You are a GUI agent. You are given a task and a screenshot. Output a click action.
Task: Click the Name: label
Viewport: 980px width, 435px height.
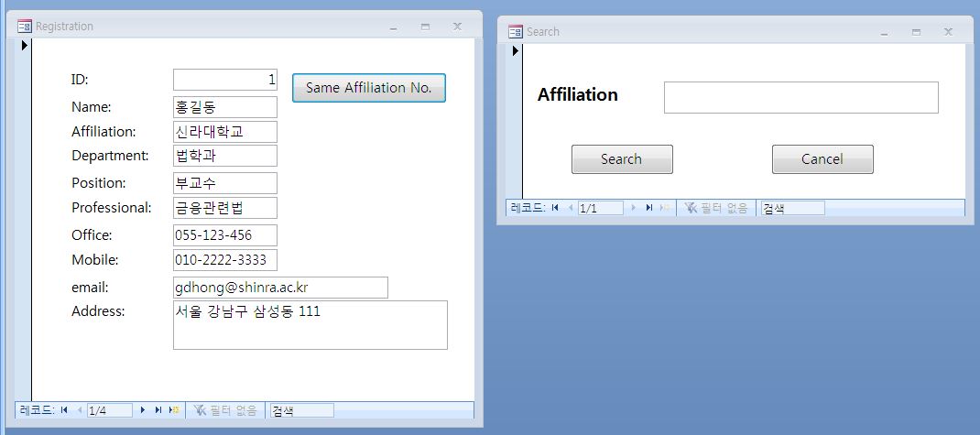pos(92,107)
